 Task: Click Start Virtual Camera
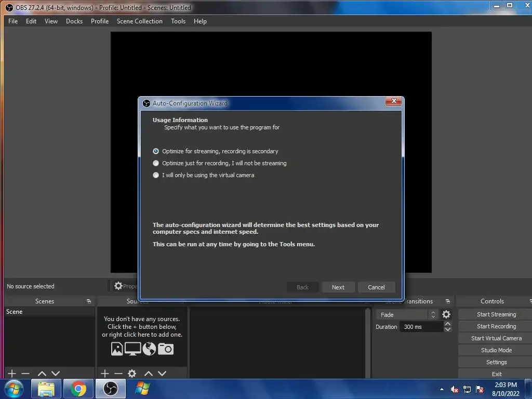tap(496, 338)
